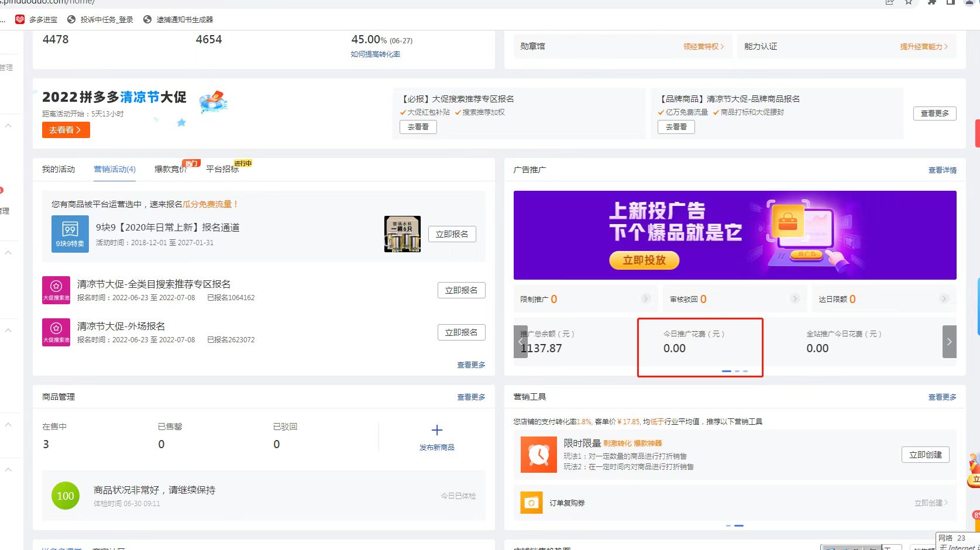Collapse the second sidebar menu chevron
Viewport: 980px width, 550px height.
(x=8, y=252)
